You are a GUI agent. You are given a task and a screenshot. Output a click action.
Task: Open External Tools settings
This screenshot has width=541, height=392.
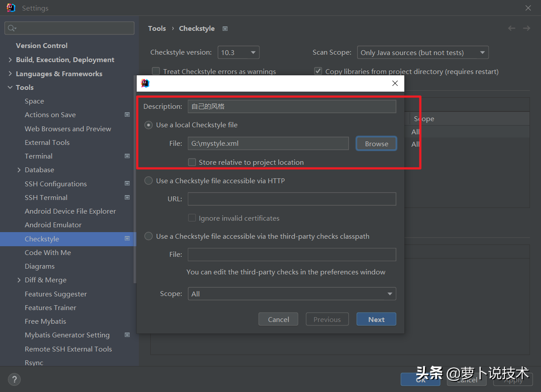[47, 142]
